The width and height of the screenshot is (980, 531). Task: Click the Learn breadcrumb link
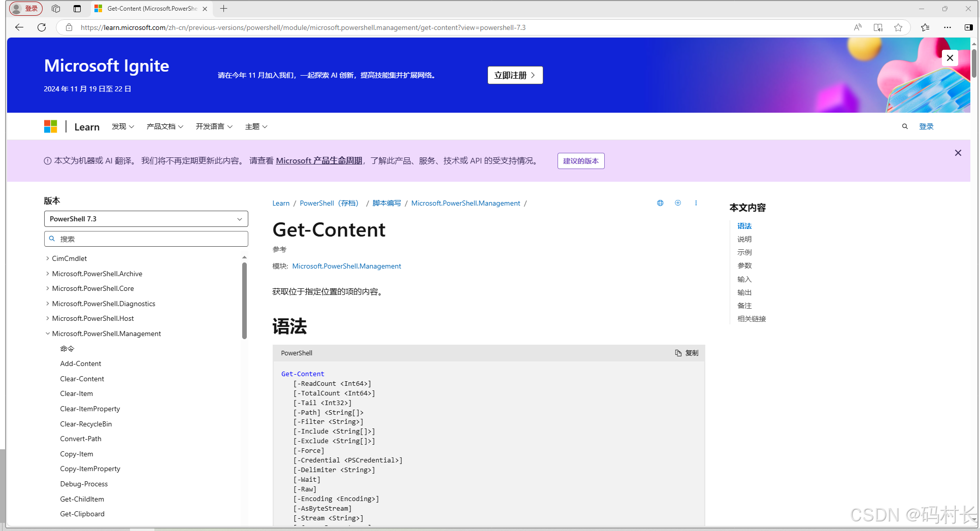click(x=281, y=203)
